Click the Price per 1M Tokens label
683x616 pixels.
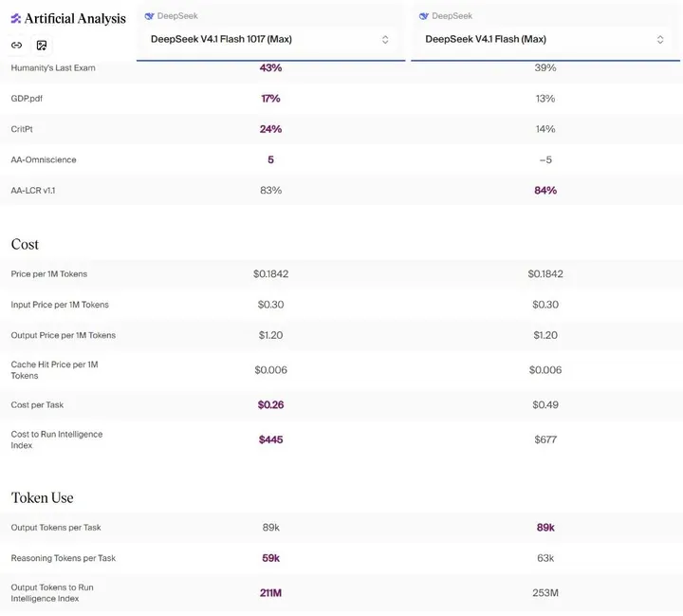[x=49, y=273]
